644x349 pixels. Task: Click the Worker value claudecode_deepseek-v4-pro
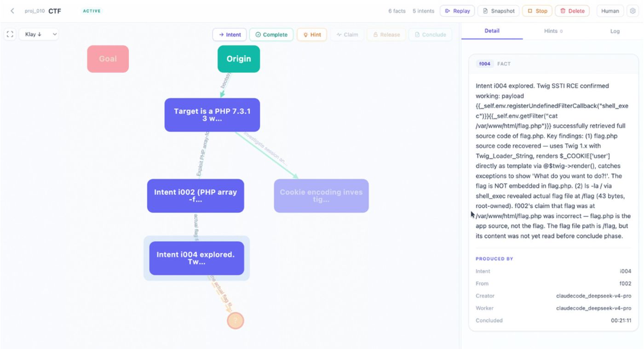tap(593, 308)
